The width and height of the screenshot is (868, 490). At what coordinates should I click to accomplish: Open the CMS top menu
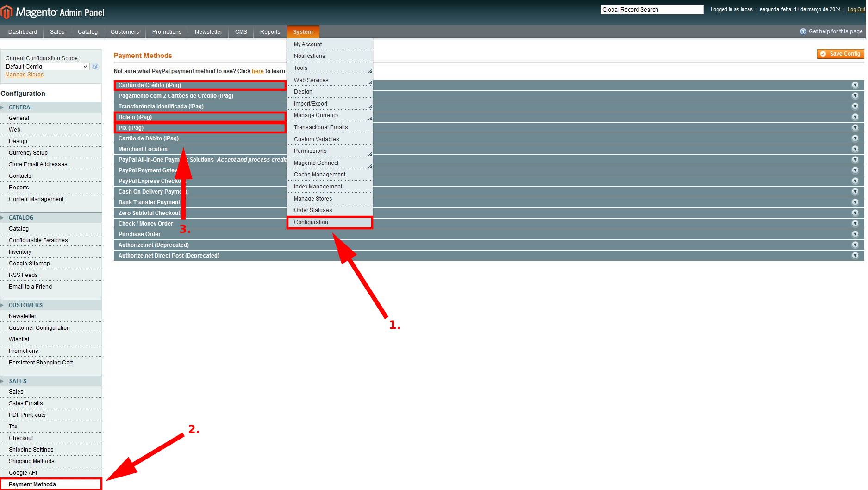click(241, 32)
